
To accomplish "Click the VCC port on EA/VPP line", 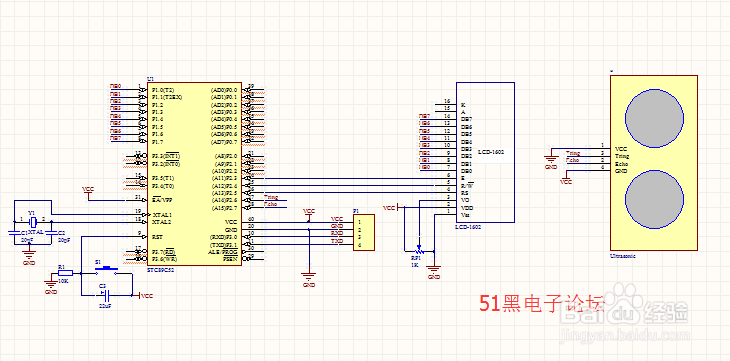I will click(88, 193).
